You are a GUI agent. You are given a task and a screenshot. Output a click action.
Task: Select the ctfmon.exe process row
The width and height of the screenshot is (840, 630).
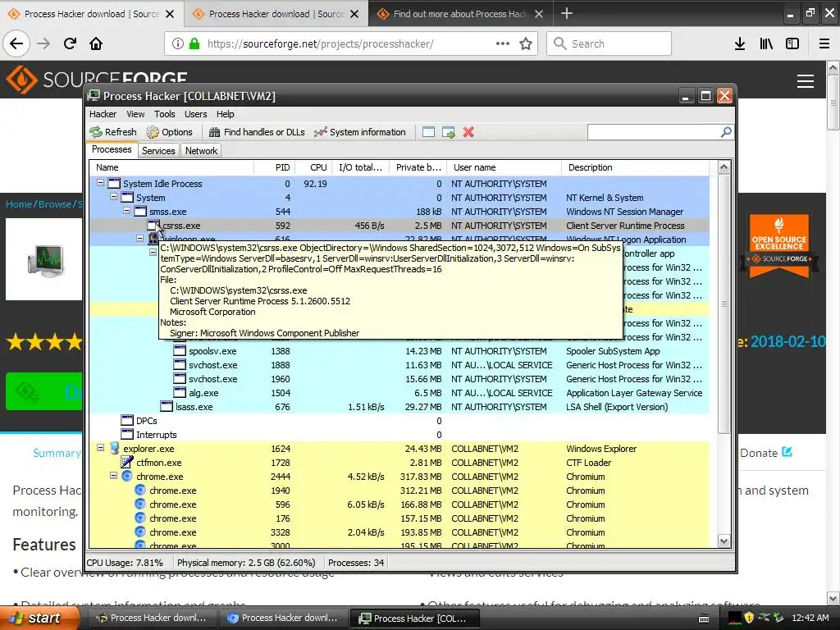click(399, 463)
